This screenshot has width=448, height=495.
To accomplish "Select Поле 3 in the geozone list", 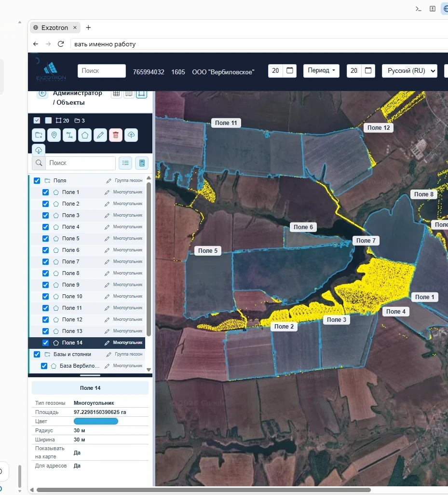I will tap(87, 215).
